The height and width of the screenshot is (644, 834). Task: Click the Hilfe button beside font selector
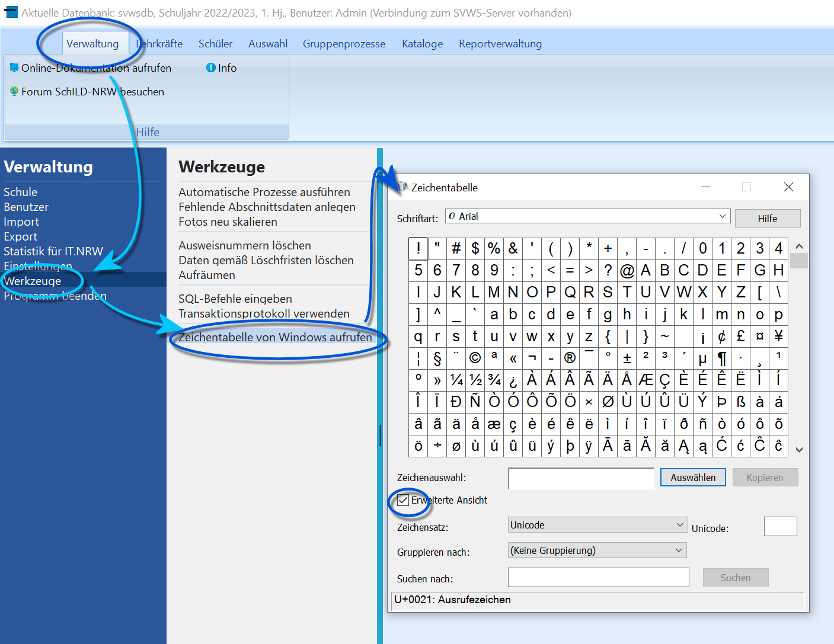[768, 219]
